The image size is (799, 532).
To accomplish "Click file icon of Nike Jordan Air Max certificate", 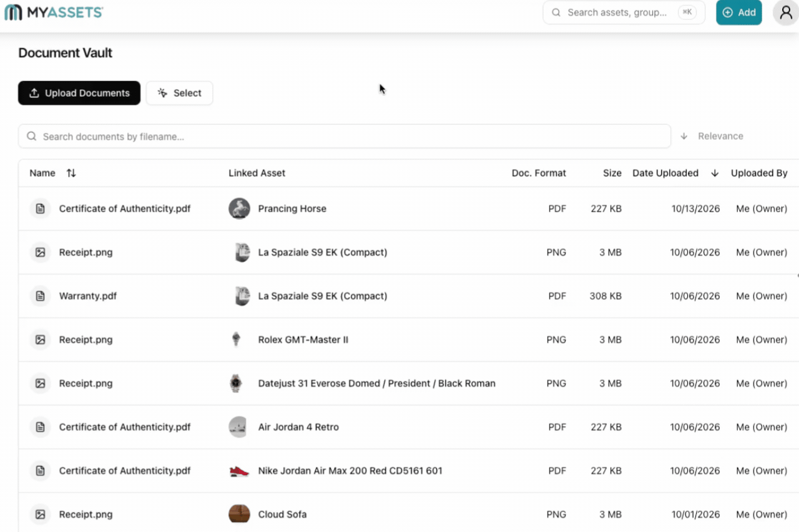I will [40, 471].
